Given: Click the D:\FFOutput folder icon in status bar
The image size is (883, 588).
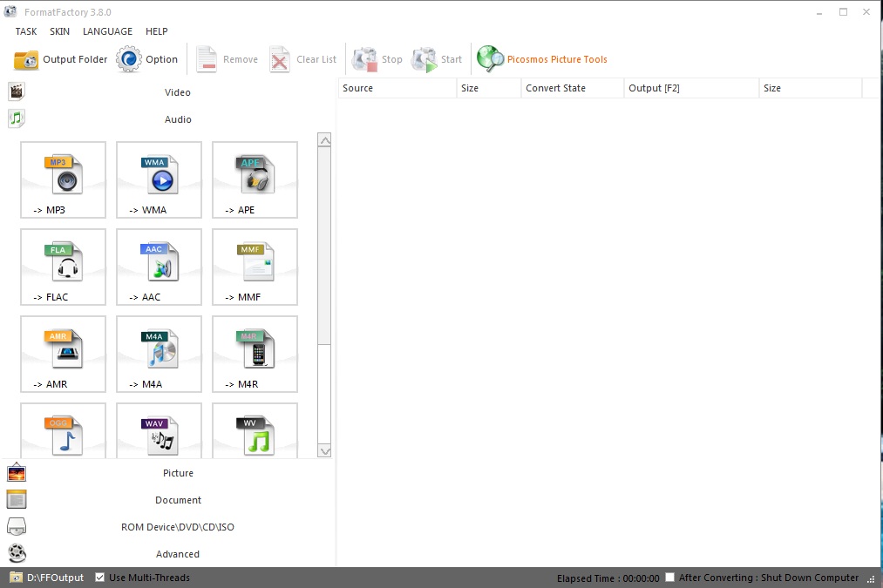Looking at the screenshot, I should 16,578.
